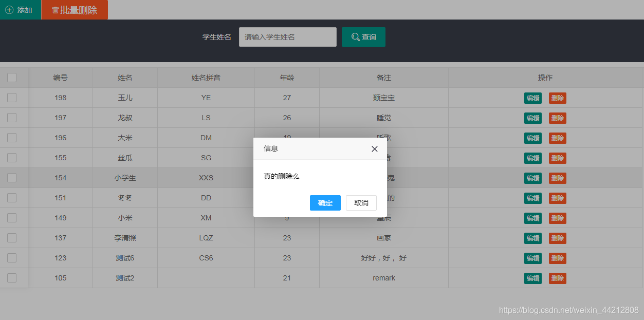Click 编辑 for student 小米

(533, 218)
